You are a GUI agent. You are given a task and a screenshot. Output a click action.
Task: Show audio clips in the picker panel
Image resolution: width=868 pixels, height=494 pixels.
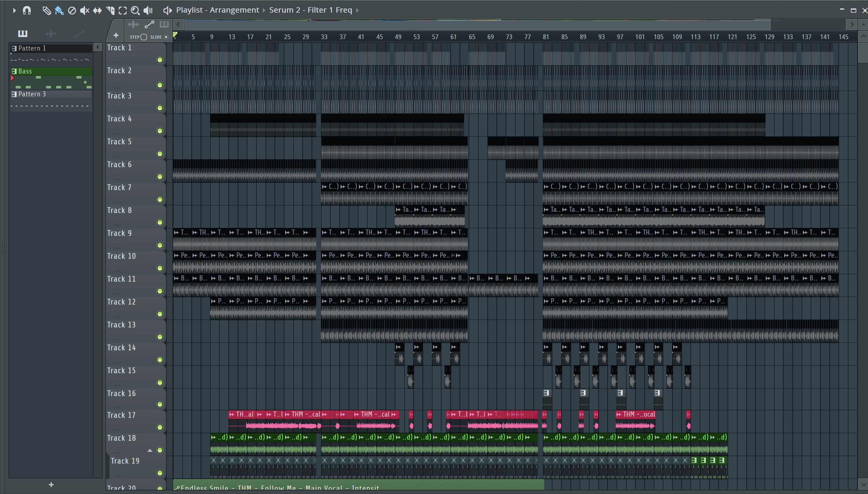point(51,33)
